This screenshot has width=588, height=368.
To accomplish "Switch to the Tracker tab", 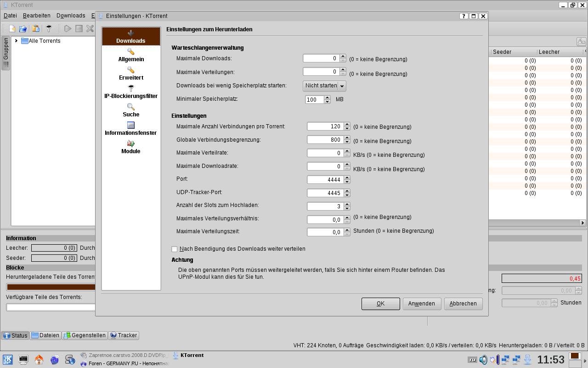I will [124, 335].
